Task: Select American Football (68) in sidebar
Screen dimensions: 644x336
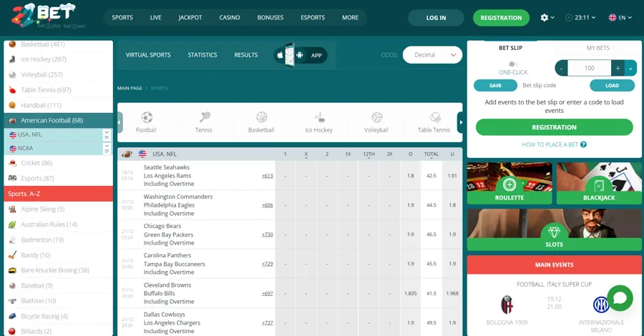Action: coord(59,121)
